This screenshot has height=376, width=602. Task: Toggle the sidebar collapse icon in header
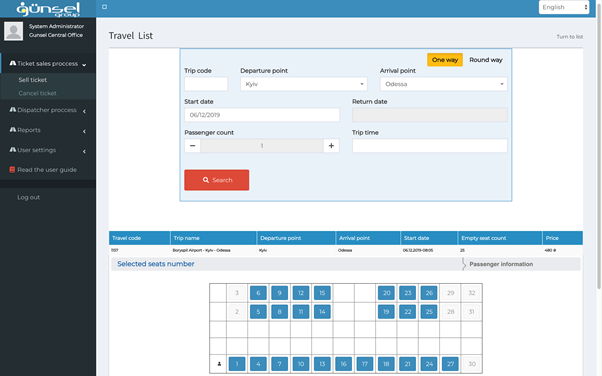pos(104,7)
